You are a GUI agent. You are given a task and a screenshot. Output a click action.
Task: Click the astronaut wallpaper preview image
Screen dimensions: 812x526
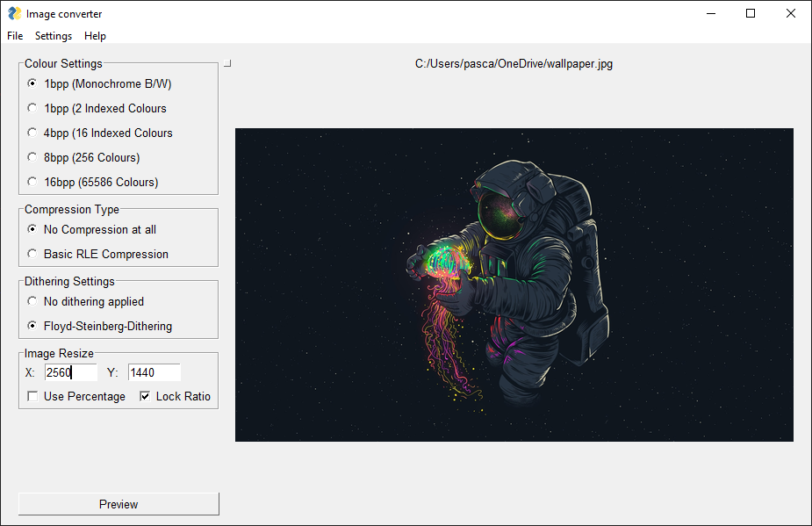(514, 285)
